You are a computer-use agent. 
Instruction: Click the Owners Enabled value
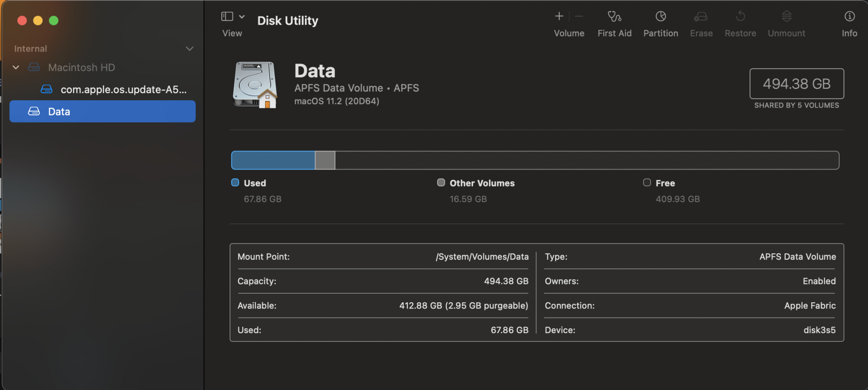coord(819,281)
